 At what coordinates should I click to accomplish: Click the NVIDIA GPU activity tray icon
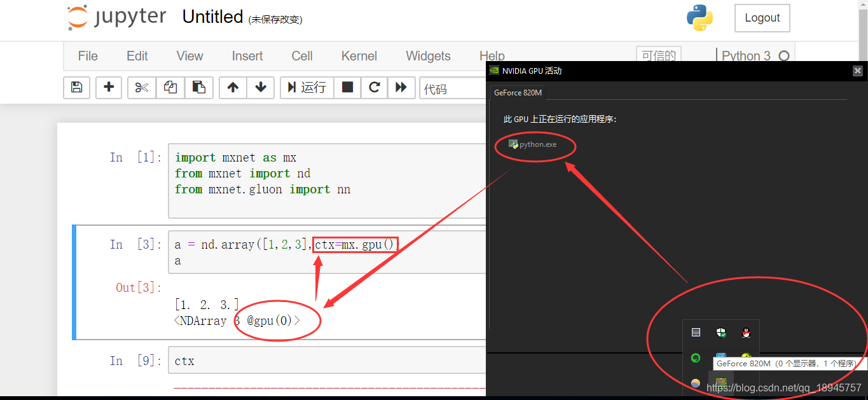click(x=721, y=383)
